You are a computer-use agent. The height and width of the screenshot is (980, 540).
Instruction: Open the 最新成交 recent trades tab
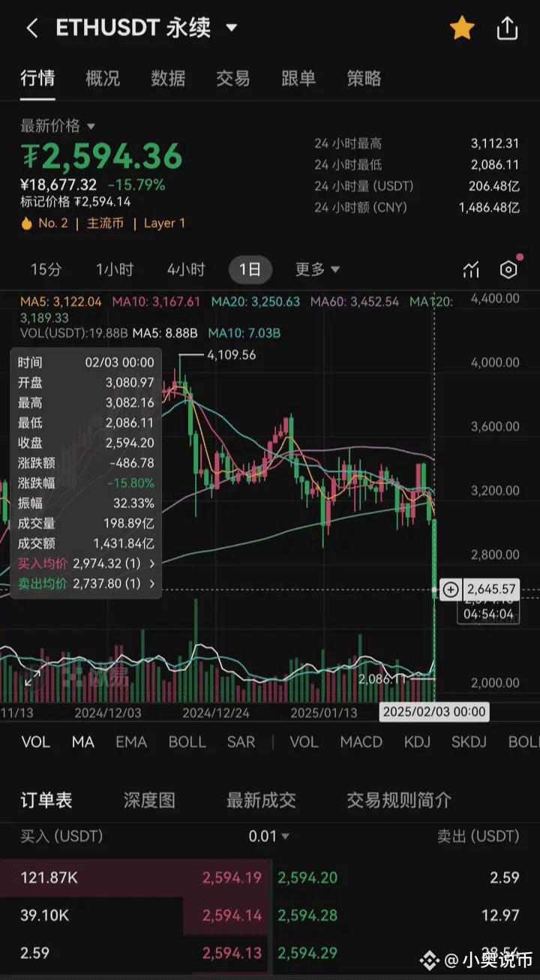(261, 801)
